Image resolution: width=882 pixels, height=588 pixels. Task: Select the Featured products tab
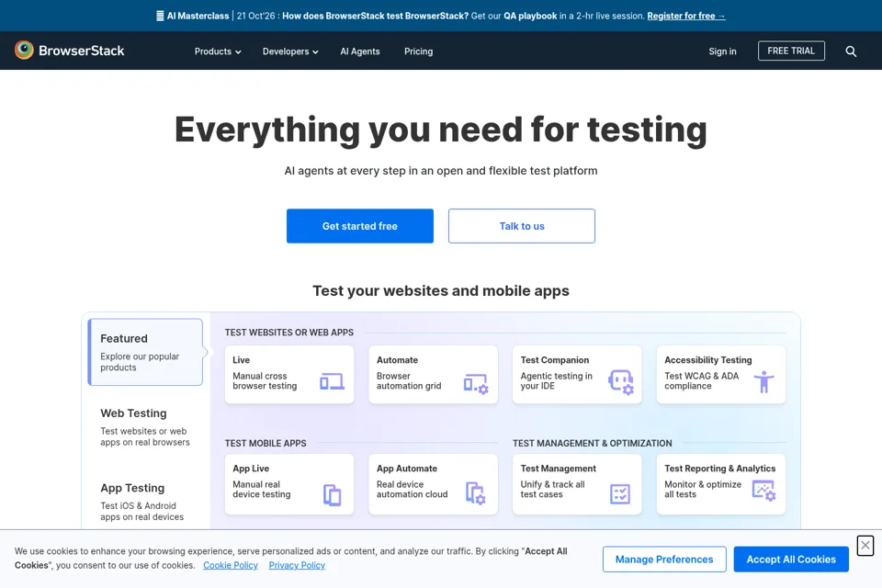click(x=146, y=352)
